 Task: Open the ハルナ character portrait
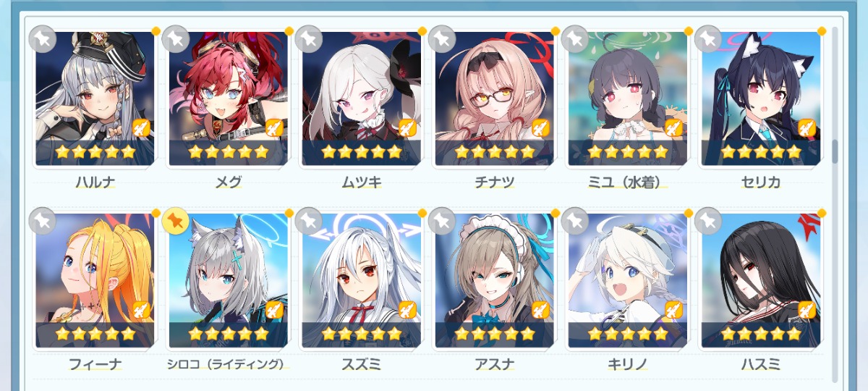(x=95, y=98)
